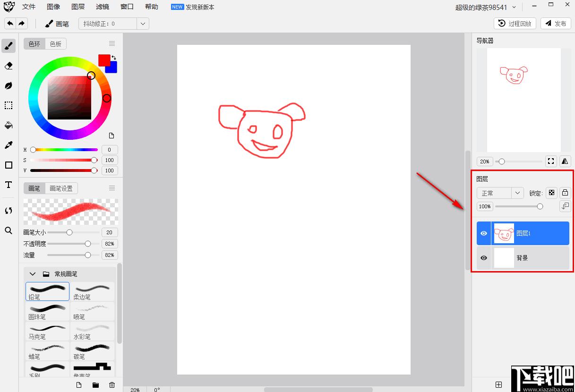Flip canvas horizontally in navigator
575x392 pixels.
(565, 161)
